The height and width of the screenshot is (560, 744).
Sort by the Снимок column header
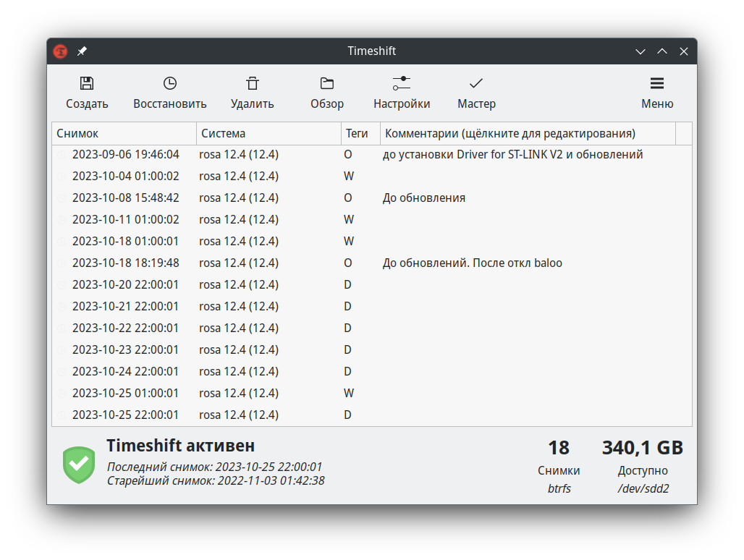coord(124,134)
